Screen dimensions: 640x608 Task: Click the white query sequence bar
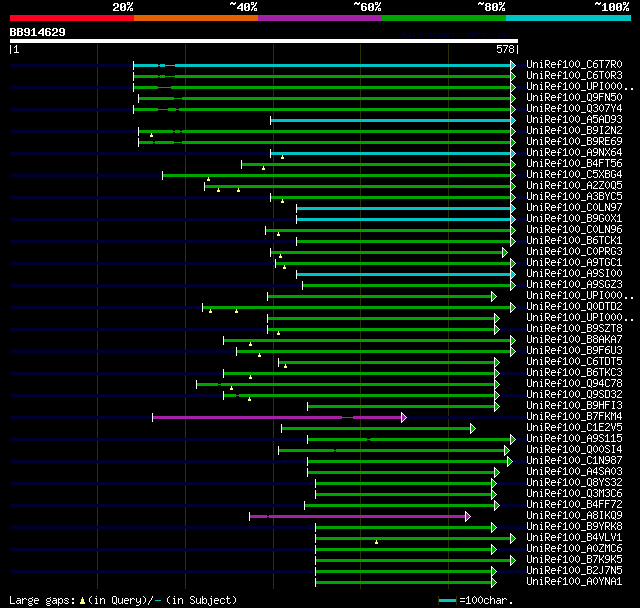coord(264,41)
